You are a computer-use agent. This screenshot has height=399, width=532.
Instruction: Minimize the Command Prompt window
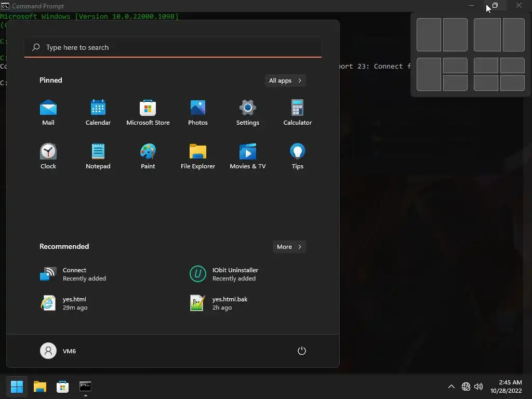point(472,5)
